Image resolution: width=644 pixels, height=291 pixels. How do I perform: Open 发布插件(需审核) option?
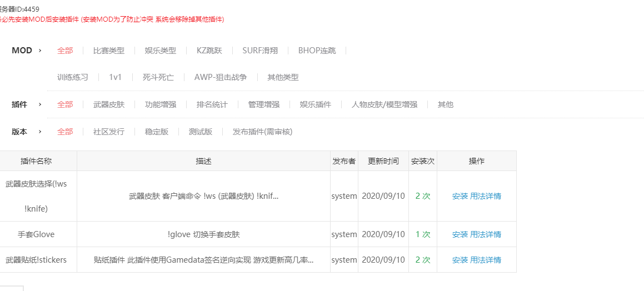click(262, 132)
